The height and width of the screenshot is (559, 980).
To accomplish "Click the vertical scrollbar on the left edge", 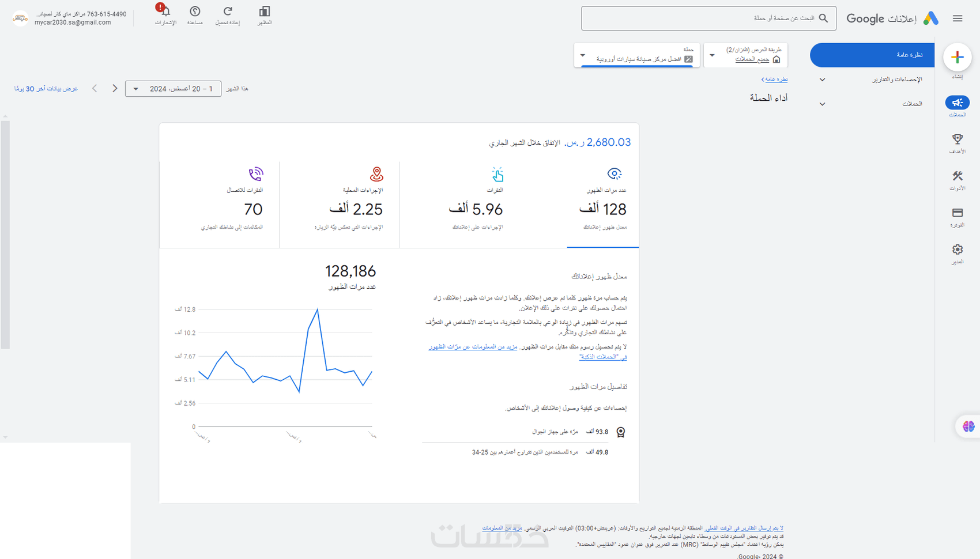I will click(5, 235).
